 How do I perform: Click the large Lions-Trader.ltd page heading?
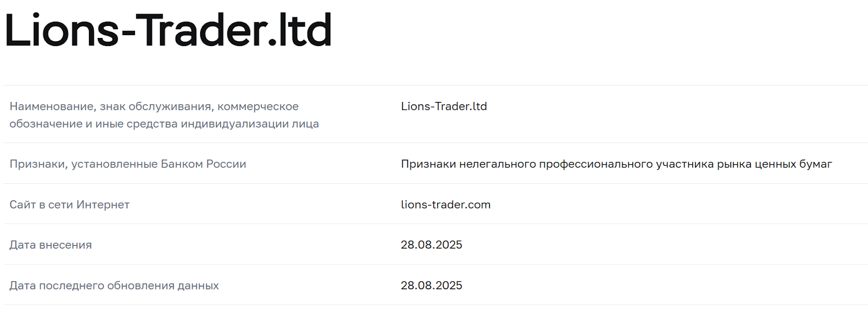pyautogui.click(x=168, y=30)
